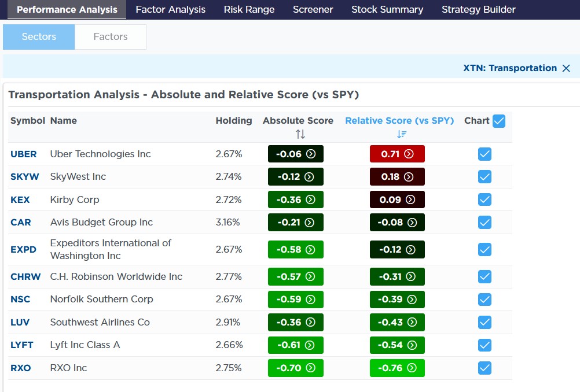The width and height of the screenshot is (580, 392).
Task: Uncheck chart checkbox for Southwest Airlines
Action: [484, 323]
